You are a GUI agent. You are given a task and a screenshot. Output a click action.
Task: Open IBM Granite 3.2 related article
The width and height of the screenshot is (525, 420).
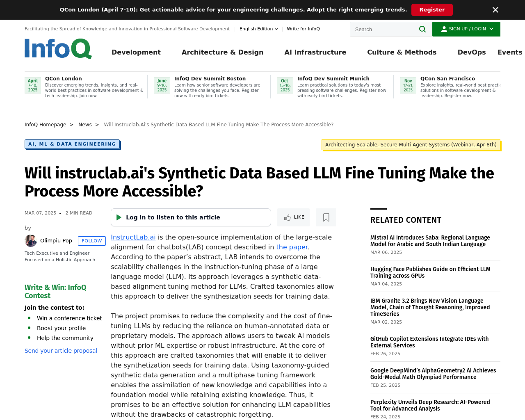click(x=430, y=307)
